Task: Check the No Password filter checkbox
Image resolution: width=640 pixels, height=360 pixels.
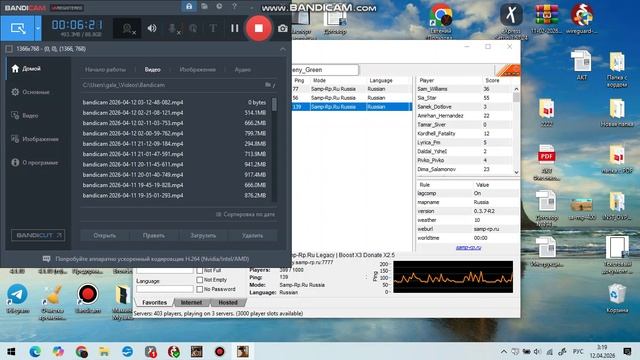Action: point(200,289)
